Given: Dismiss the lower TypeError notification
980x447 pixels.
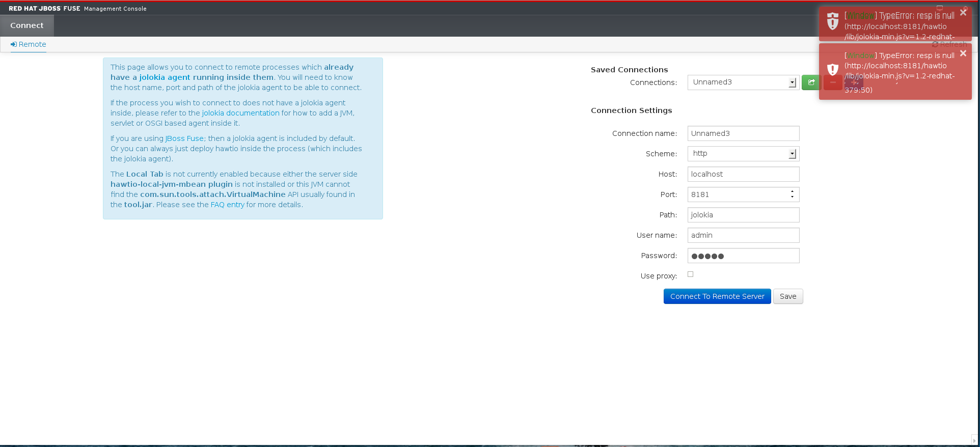Looking at the screenshot, I should pos(963,53).
